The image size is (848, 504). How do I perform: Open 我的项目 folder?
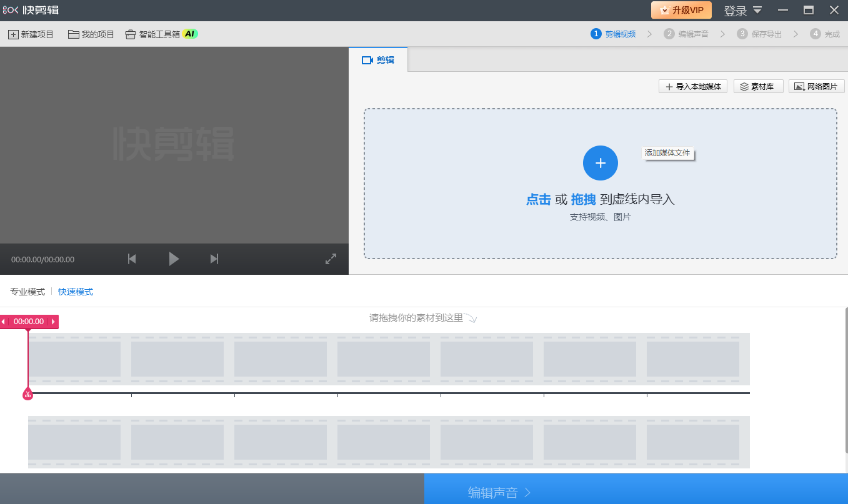[91, 34]
